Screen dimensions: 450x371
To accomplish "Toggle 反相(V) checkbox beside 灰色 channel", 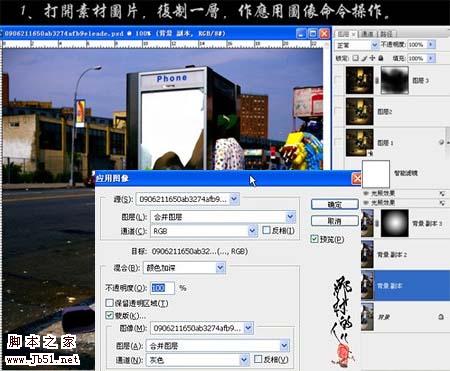I will 258,359.
